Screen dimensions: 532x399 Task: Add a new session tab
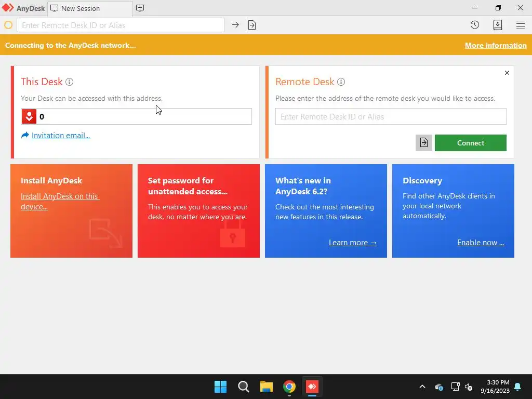[140, 8]
